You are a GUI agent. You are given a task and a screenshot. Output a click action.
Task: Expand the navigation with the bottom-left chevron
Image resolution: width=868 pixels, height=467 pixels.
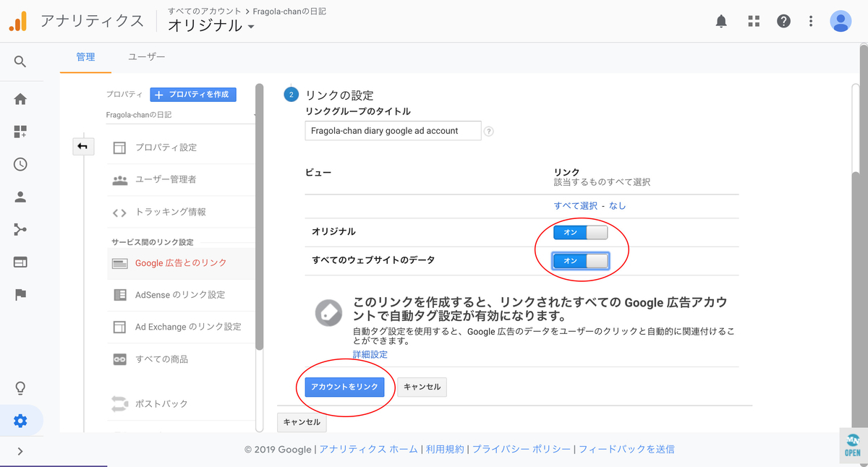coord(20,450)
